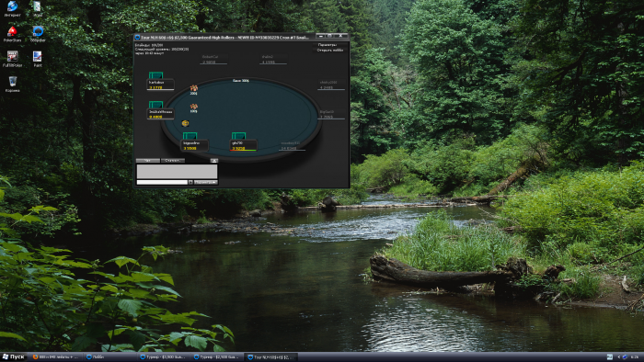Click the 100$ chip stack on the table
This screenshot has height=362, width=644.
[194, 107]
